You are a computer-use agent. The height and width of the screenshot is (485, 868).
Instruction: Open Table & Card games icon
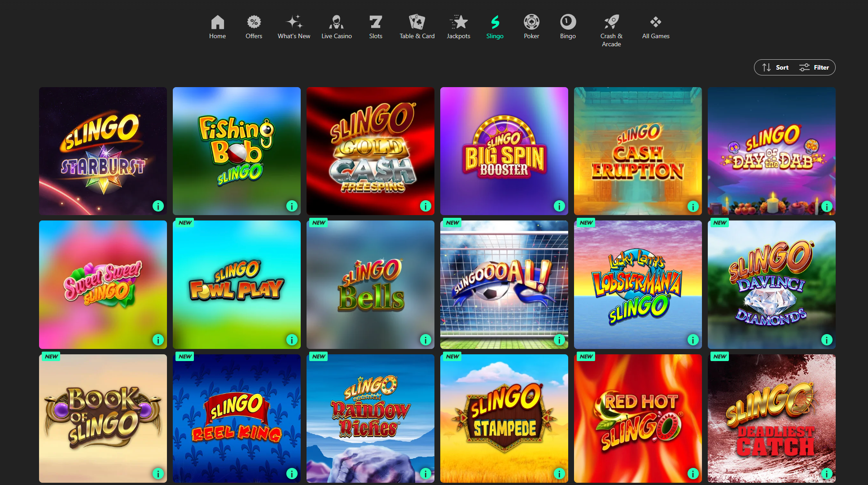tap(417, 22)
